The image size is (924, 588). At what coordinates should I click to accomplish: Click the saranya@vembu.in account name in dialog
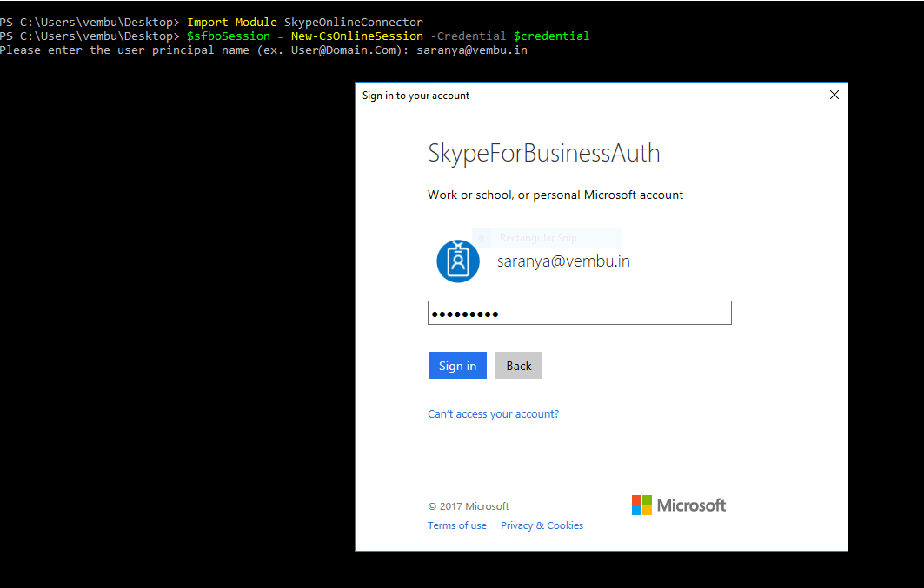(x=563, y=261)
